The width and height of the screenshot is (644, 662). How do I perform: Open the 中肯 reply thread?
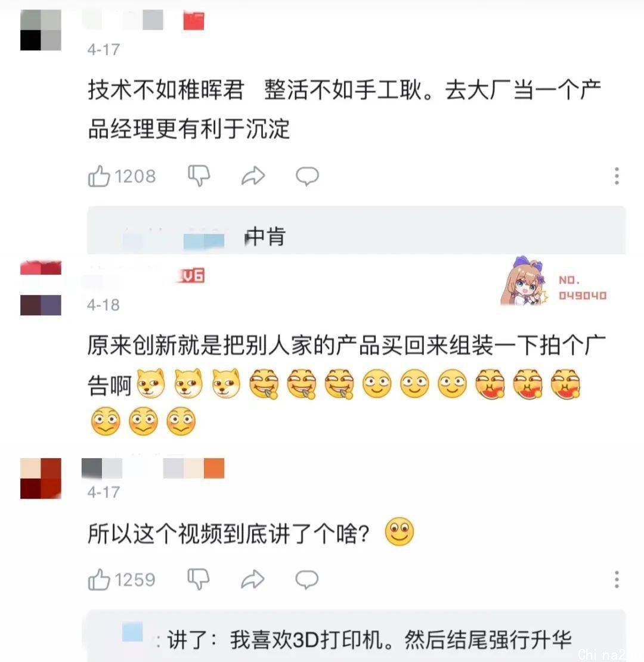[x=356, y=231]
